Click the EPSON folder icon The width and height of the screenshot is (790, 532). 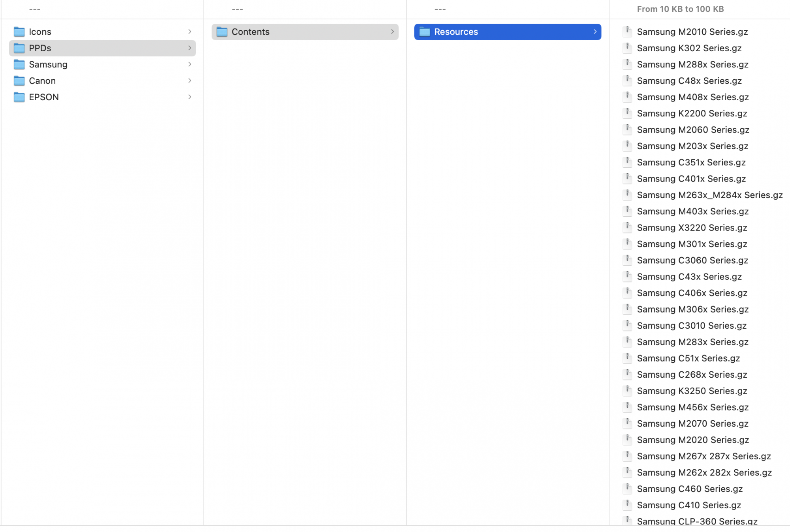tap(19, 97)
